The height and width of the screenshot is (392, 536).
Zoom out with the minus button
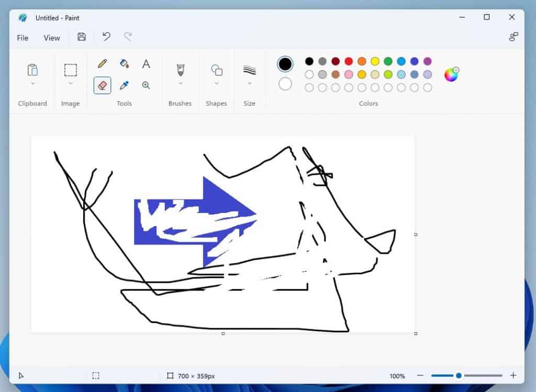tap(420, 375)
